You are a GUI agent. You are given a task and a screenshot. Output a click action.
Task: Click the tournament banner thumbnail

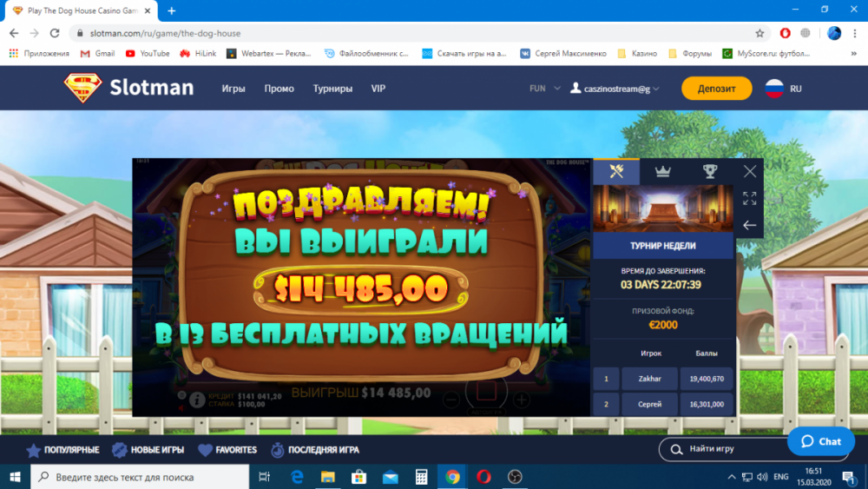[x=663, y=208]
